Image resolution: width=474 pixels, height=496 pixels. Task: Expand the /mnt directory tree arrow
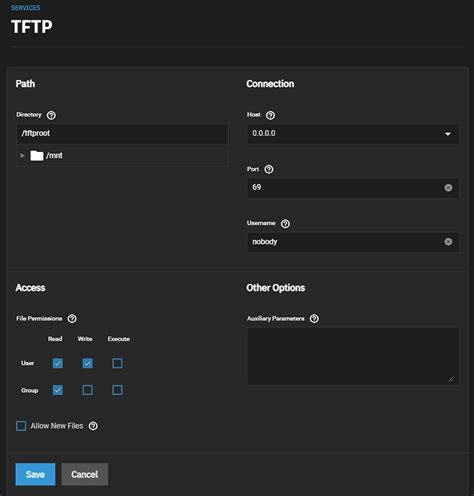pos(22,156)
